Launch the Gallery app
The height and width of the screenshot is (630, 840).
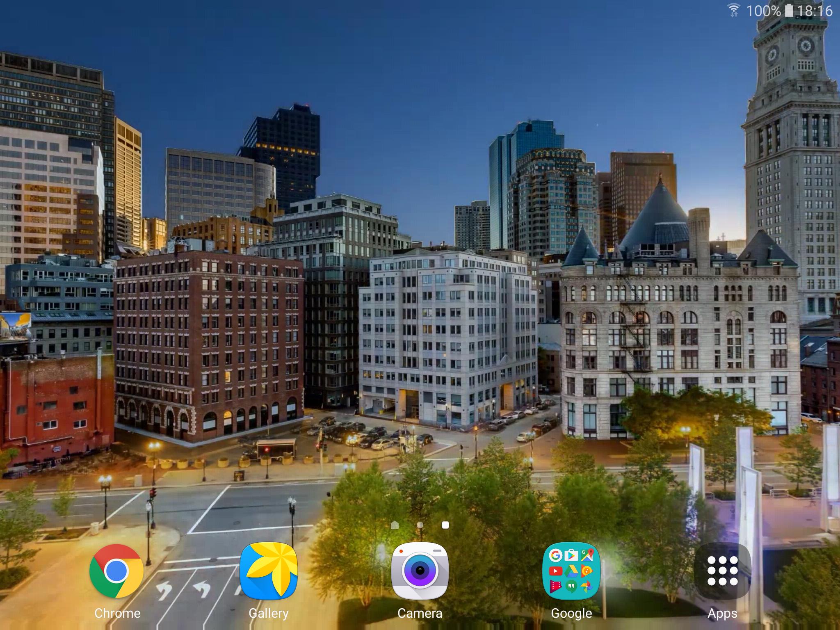pos(268,571)
